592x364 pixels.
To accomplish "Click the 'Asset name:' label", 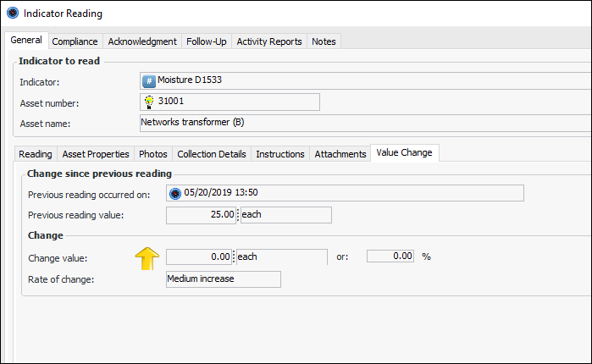I will coord(45,124).
